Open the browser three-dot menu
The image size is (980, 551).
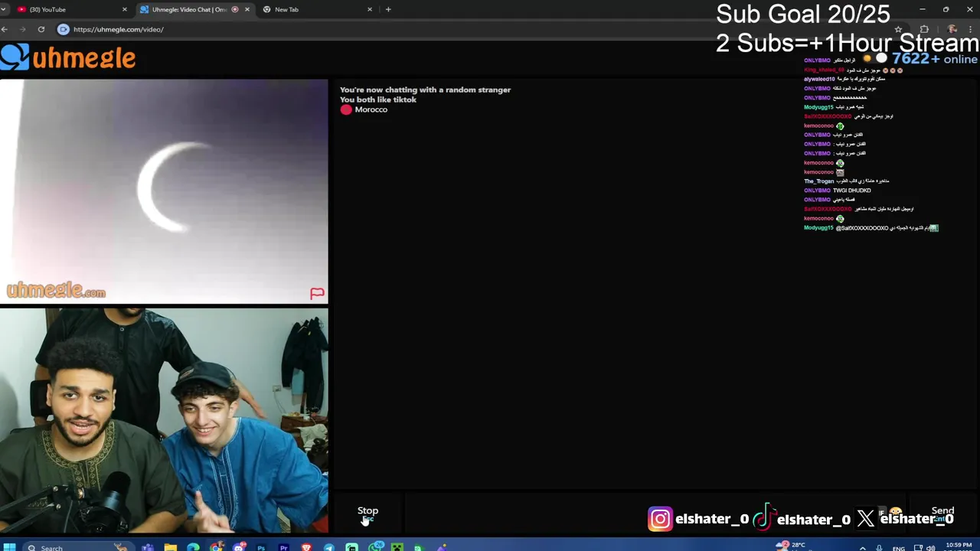971,30
